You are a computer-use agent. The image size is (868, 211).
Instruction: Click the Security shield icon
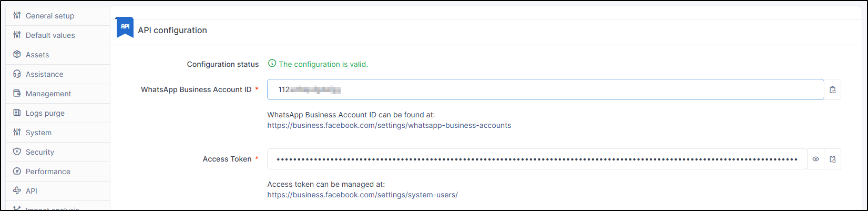[17, 152]
